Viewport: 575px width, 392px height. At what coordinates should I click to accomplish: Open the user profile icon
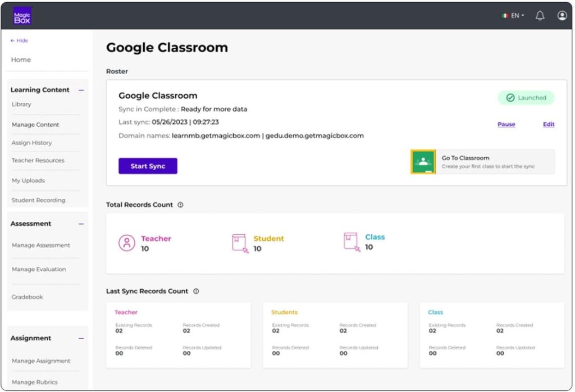coord(562,16)
